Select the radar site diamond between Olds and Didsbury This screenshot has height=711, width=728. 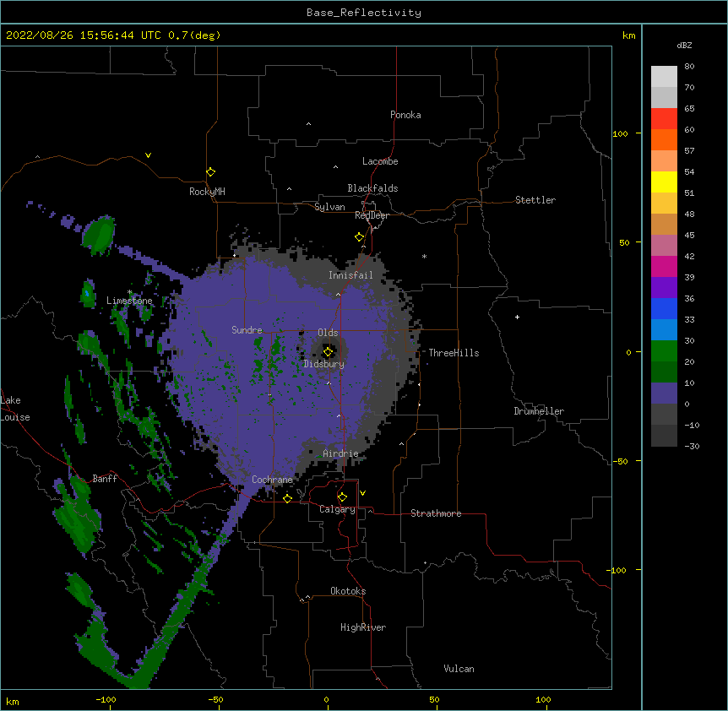328,352
